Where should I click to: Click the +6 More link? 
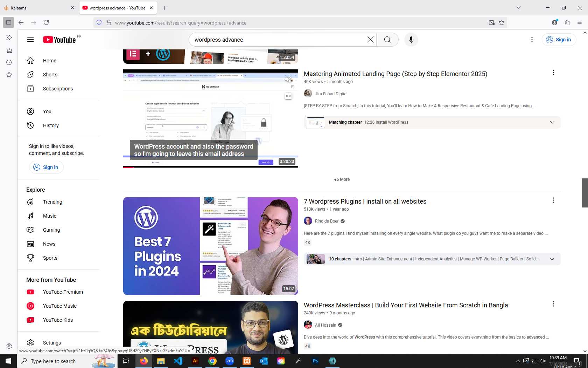click(x=342, y=179)
